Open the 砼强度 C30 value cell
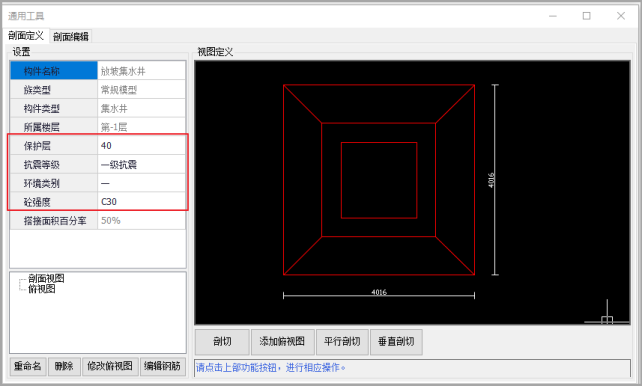This screenshot has width=642, height=386. [141, 202]
